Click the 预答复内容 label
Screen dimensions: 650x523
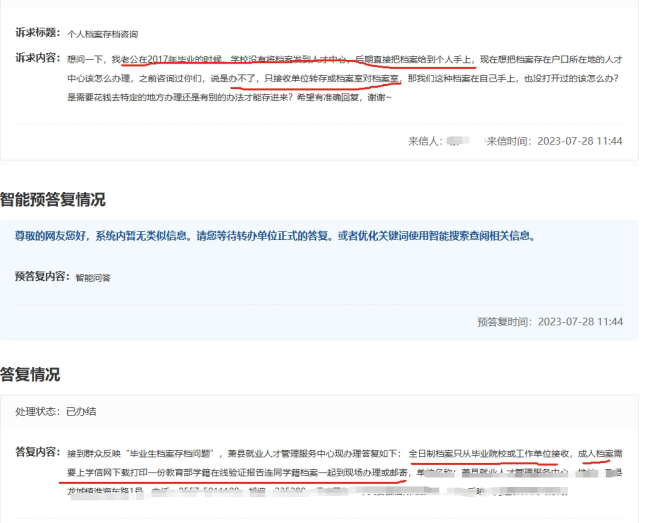(x=42, y=276)
